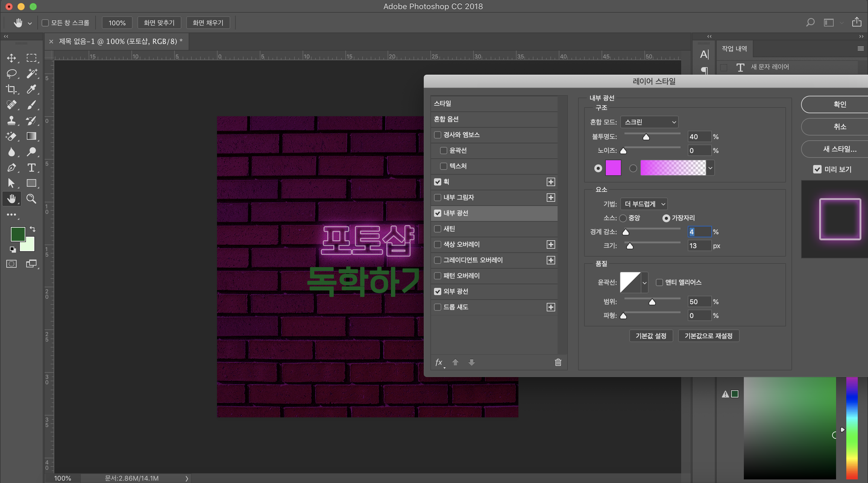Select the Gradient tool
This screenshot has height=483, width=868.
point(31,136)
